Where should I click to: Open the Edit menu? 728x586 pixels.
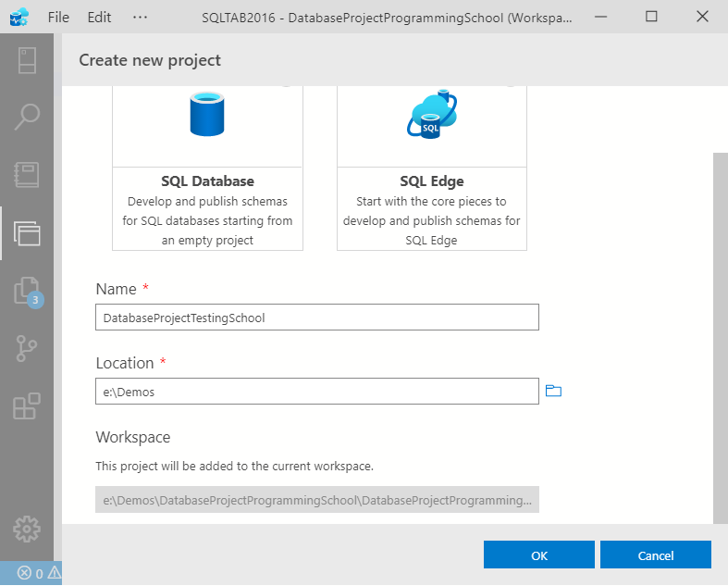click(x=99, y=17)
